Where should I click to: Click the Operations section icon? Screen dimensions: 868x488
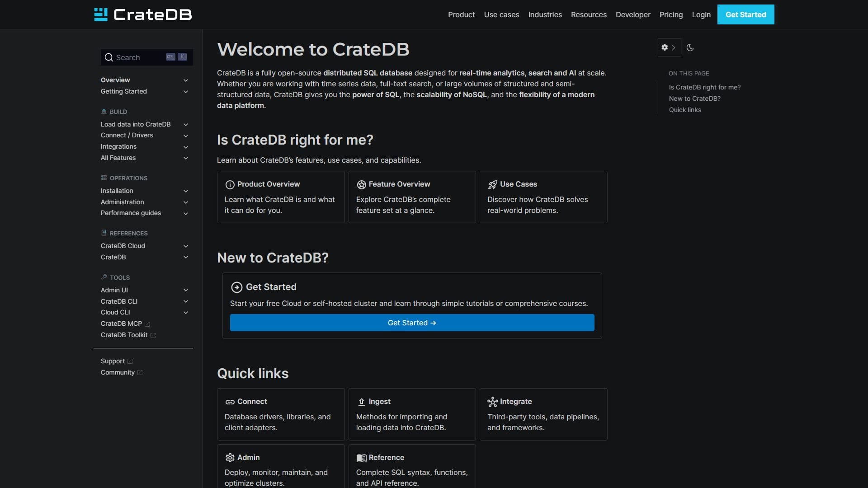[104, 178]
